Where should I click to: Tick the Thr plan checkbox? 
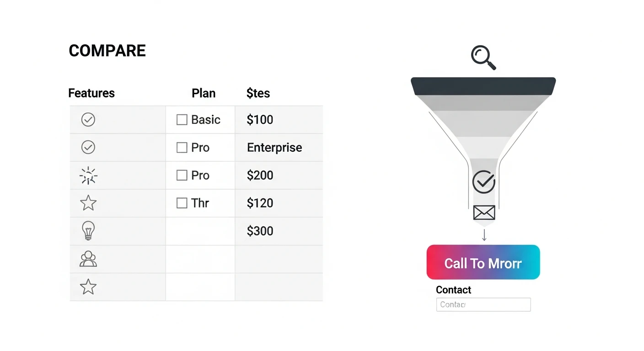[x=182, y=203]
